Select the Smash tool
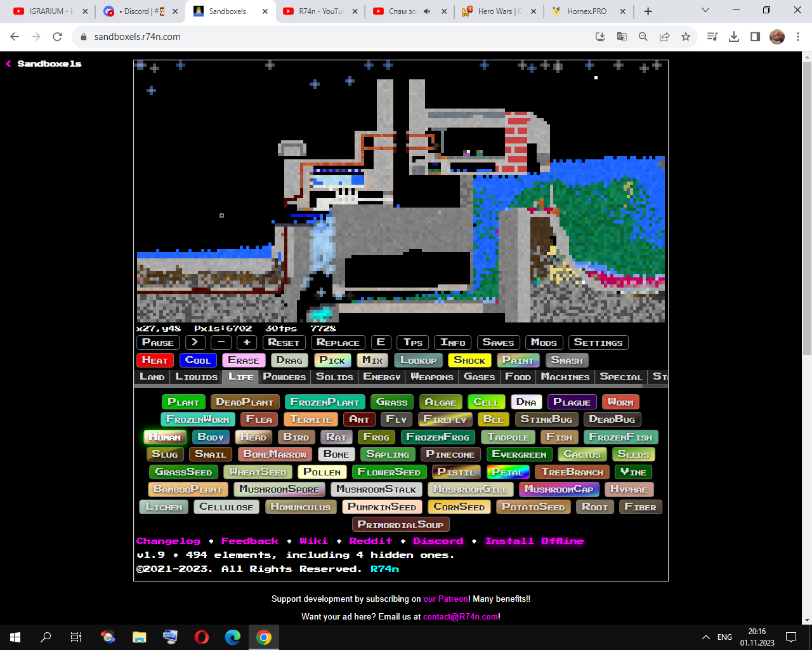This screenshot has height=650, width=812. 567,361
